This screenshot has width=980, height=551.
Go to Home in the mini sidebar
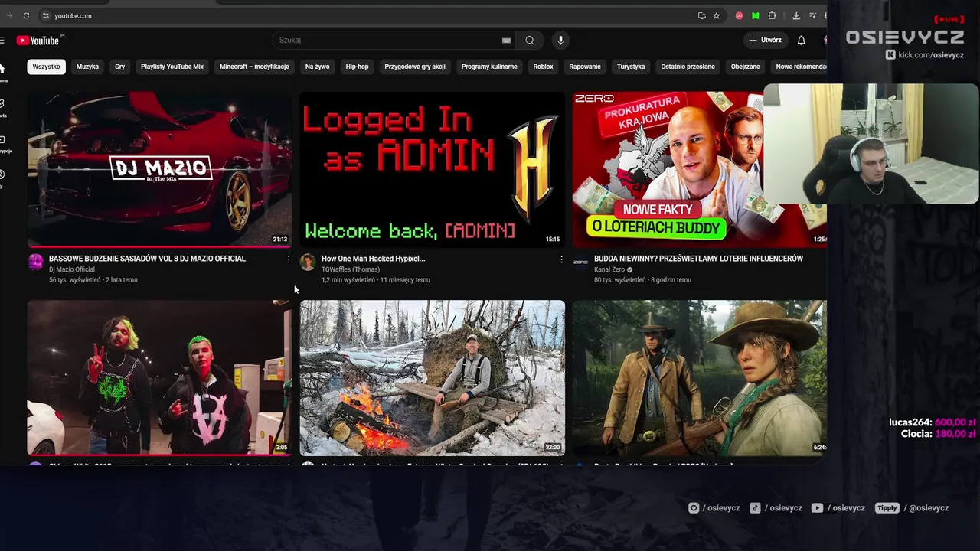[x=2, y=73]
